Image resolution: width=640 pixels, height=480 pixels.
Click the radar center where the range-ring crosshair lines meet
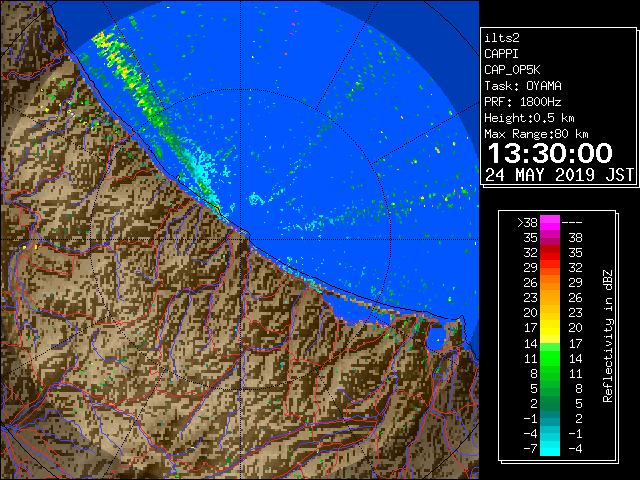pos(241,239)
